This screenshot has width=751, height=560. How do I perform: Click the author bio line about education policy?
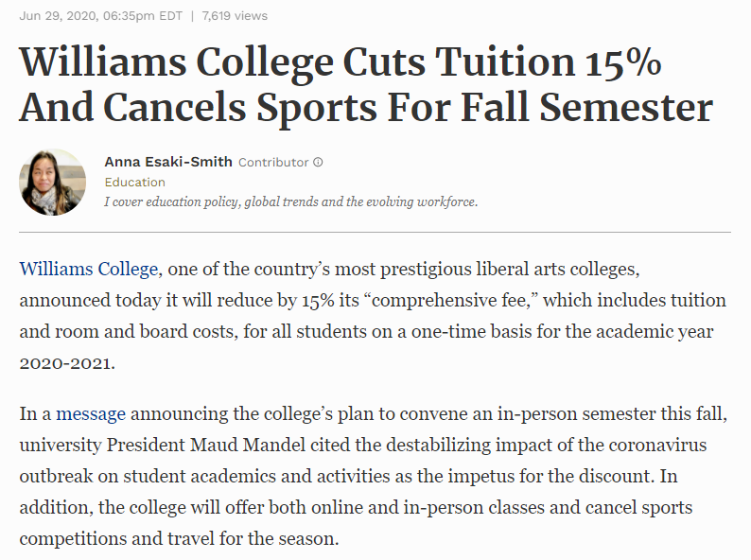[290, 201]
